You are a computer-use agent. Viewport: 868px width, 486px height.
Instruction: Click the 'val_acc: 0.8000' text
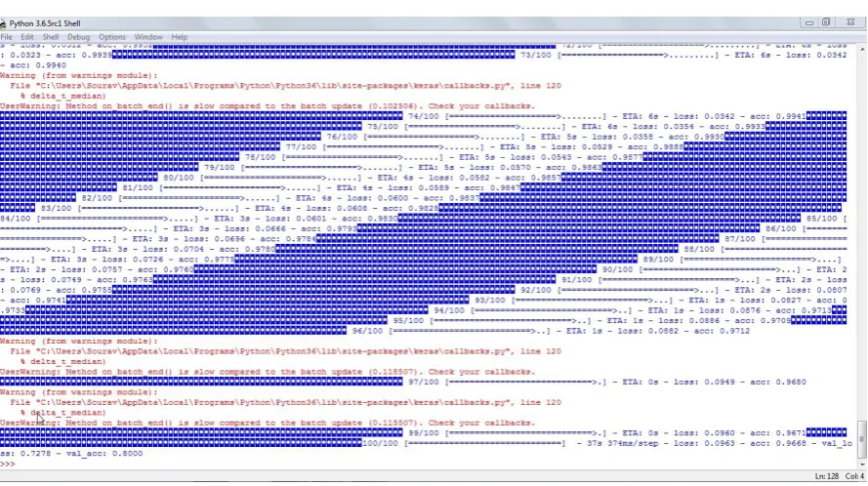(x=104, y=454)
